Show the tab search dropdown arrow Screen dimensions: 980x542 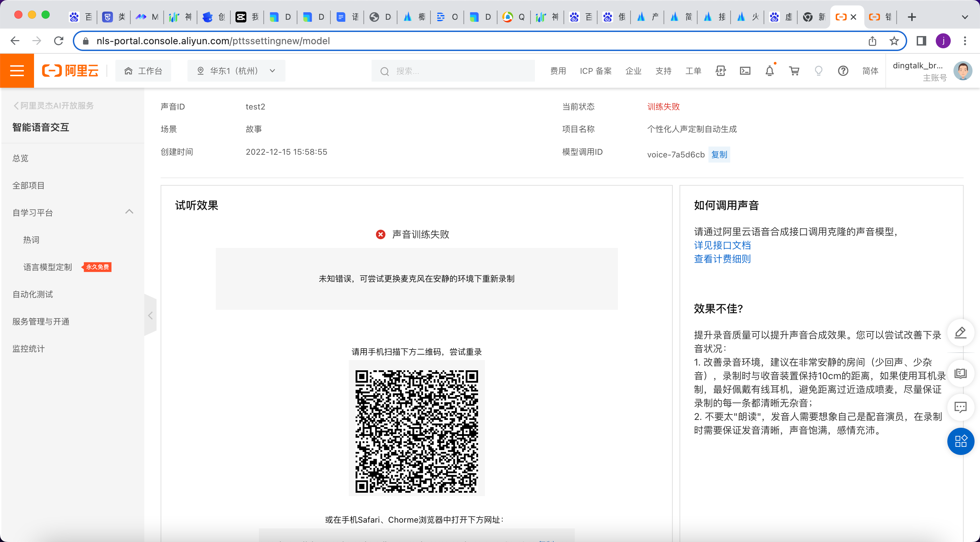(x=965, y=17)
